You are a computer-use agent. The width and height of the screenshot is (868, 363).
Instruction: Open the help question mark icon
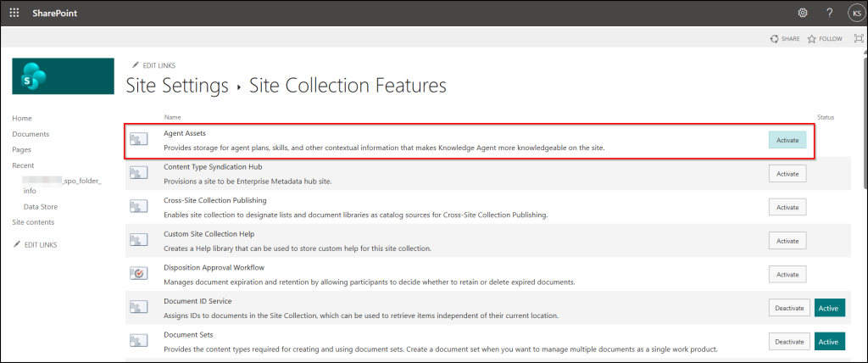(829, 13)
